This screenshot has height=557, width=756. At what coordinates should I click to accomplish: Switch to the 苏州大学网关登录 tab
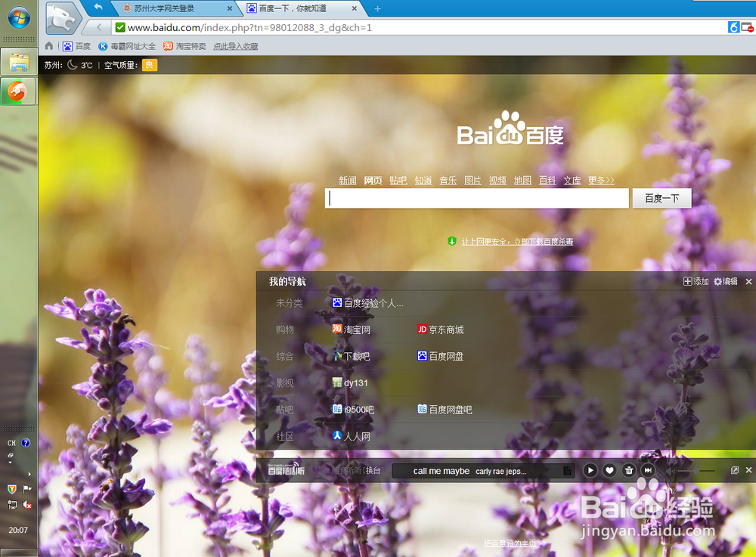point(164,8)
